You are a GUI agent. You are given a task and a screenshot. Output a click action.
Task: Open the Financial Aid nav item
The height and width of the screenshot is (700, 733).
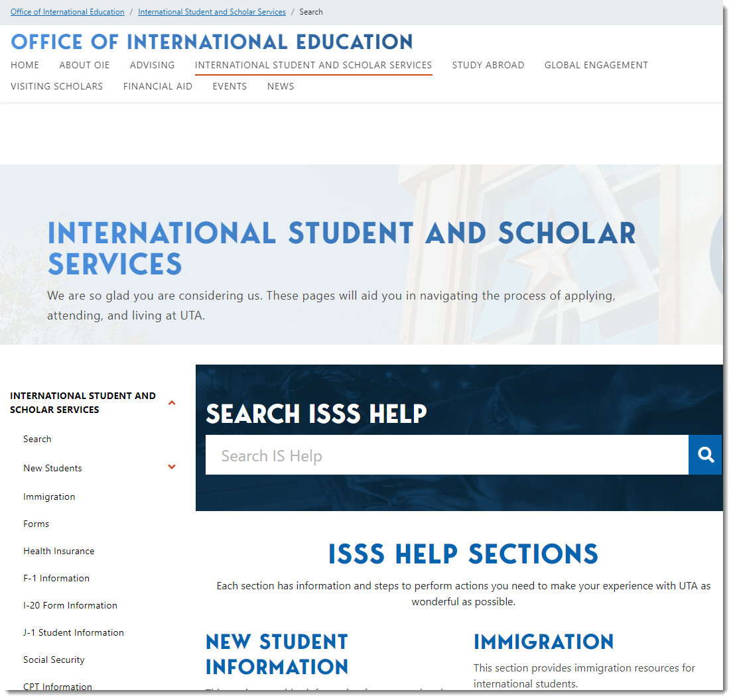tap(157, 86)
